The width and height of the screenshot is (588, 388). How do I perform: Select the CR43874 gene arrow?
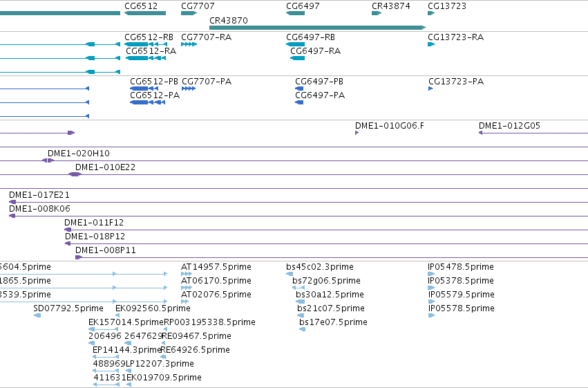point(377,13)
